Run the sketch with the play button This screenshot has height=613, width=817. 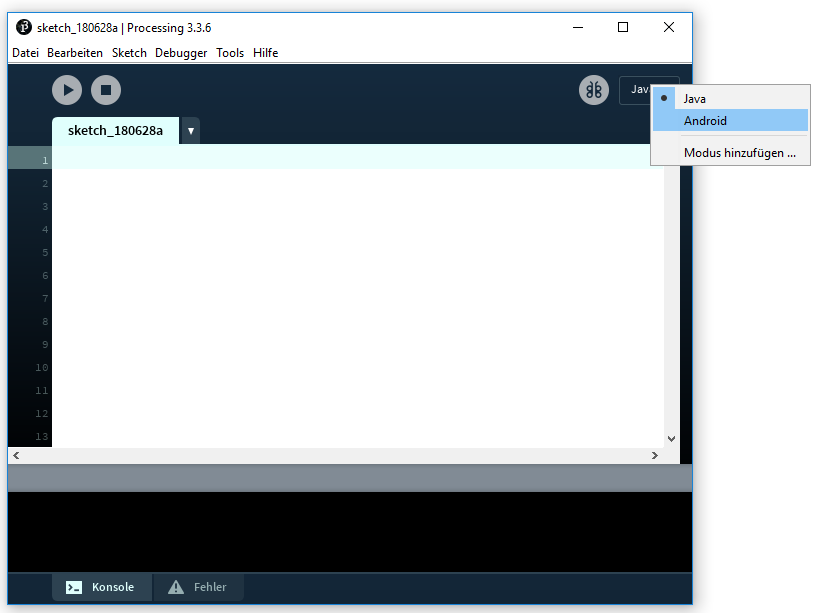point(67,90)
